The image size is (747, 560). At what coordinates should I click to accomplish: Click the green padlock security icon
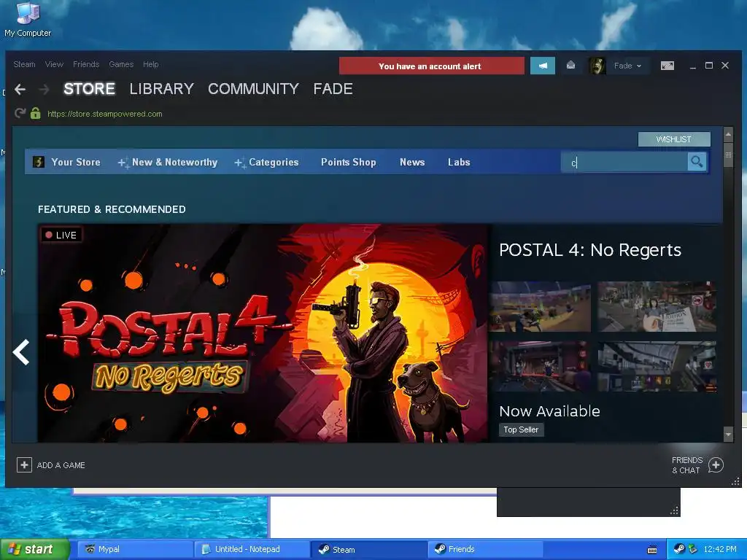35,113
